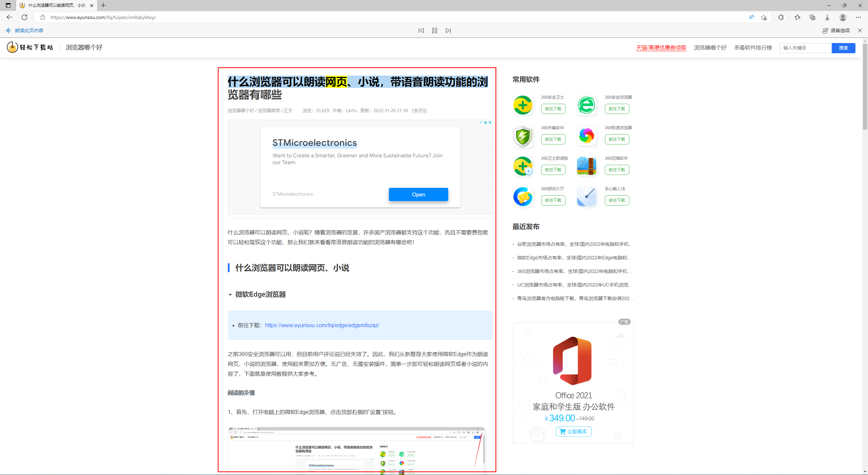Image resolution: width=868 pixels, height=475 pixels.
Task: Open 360浏览器市场占有率 article
Action: pyautogui.click(x=575, y=271)
